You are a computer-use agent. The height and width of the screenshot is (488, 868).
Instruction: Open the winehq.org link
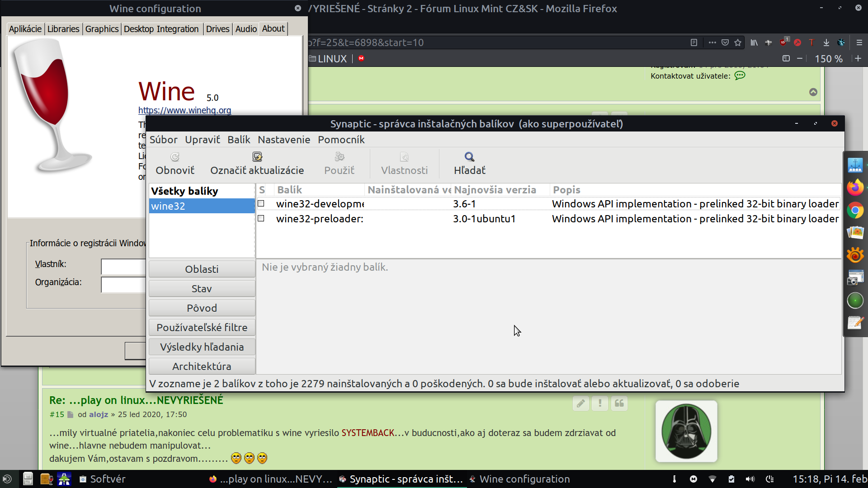[x=184, y=110]
